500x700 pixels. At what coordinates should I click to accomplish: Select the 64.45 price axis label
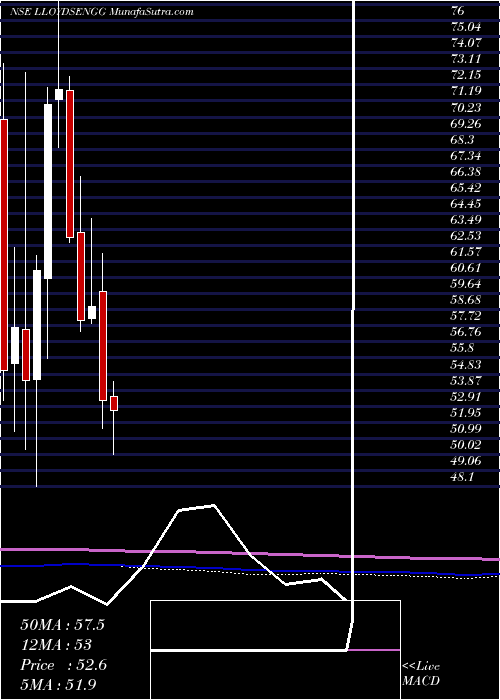point(466,204)
